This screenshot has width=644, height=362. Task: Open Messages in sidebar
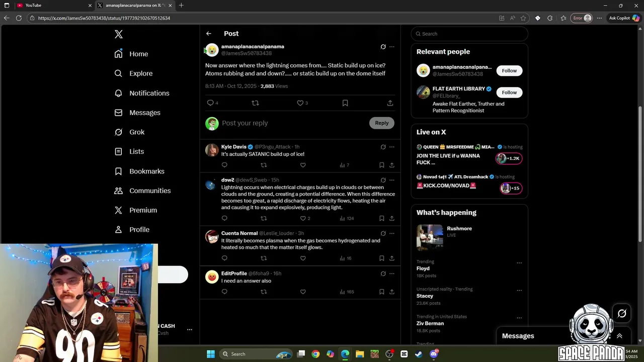click(137, 113)
